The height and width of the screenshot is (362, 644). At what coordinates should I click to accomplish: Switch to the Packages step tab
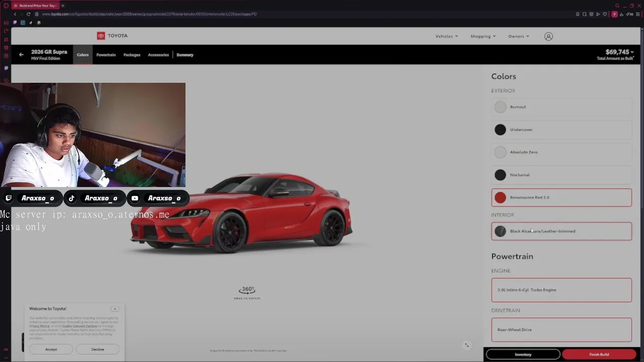coord(132,55)
